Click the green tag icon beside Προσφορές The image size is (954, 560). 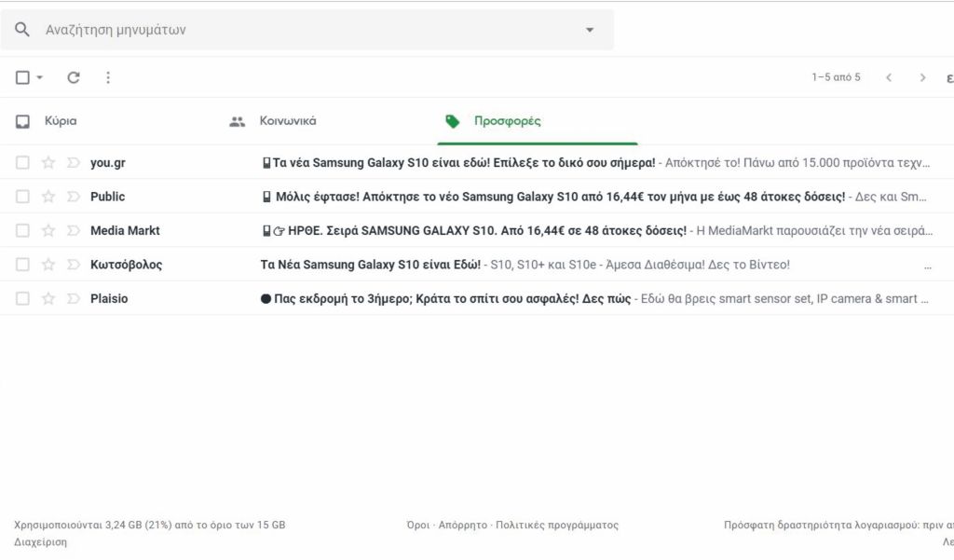pyautogui.click(x=452, y=121)
